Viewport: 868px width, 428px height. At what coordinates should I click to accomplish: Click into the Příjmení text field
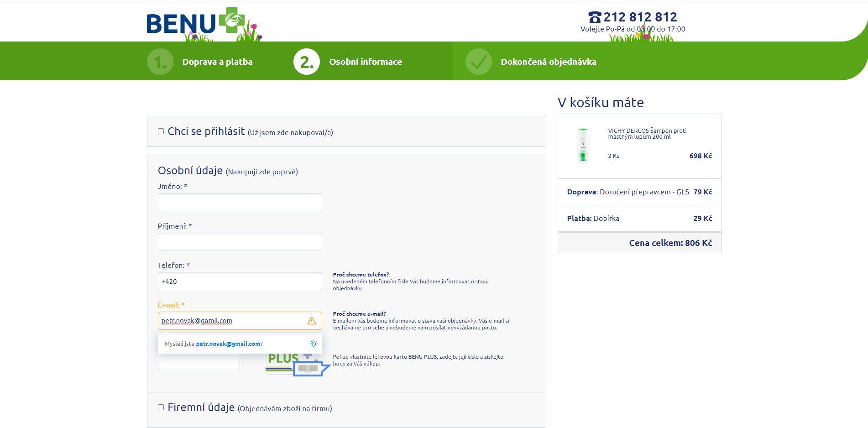point(240,242)
